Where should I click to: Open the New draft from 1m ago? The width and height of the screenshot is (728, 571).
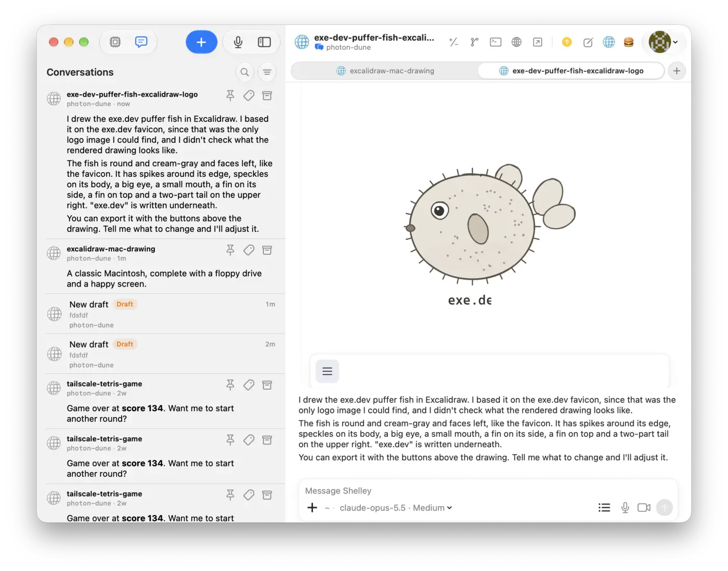pyautogui.click(x=165, y=314)
